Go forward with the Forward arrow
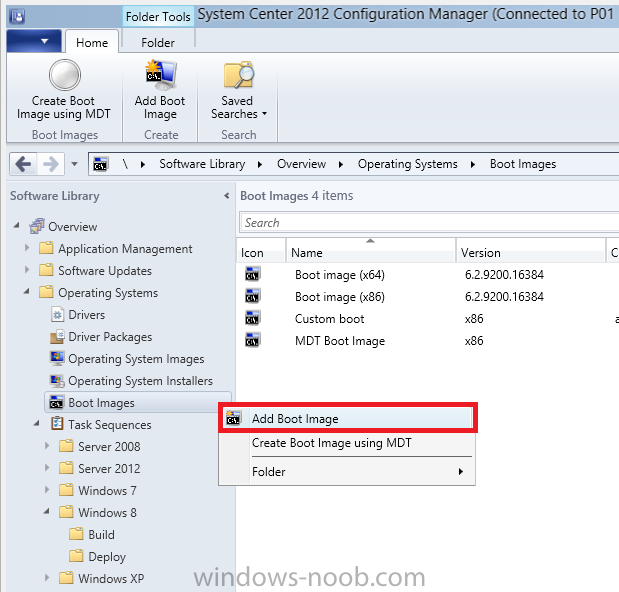 point(50,164)
